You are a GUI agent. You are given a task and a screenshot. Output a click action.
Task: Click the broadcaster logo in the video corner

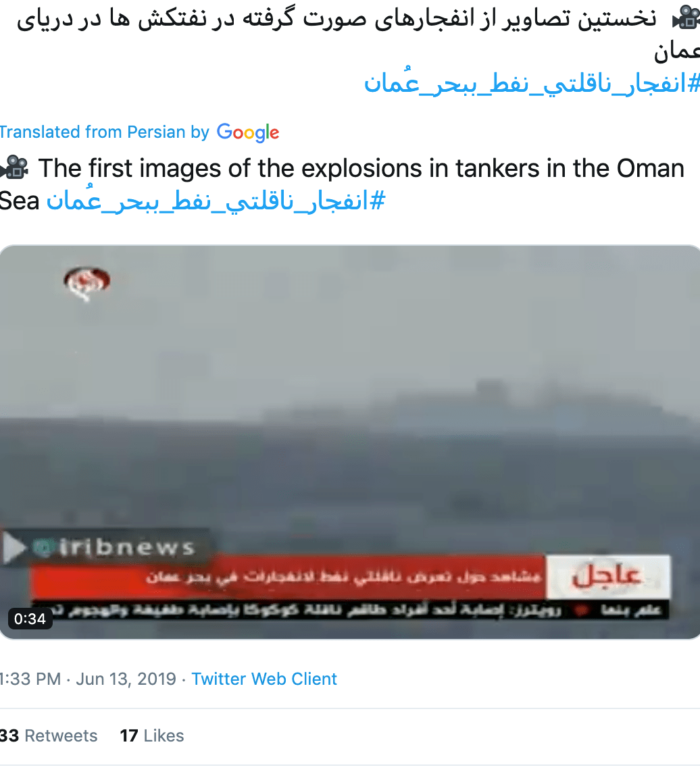[87, 283]
